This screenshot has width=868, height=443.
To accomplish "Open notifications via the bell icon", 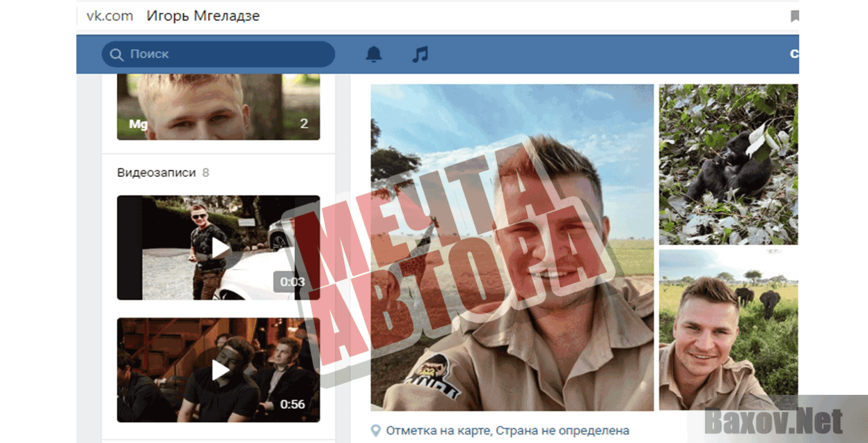I will 374,54.
